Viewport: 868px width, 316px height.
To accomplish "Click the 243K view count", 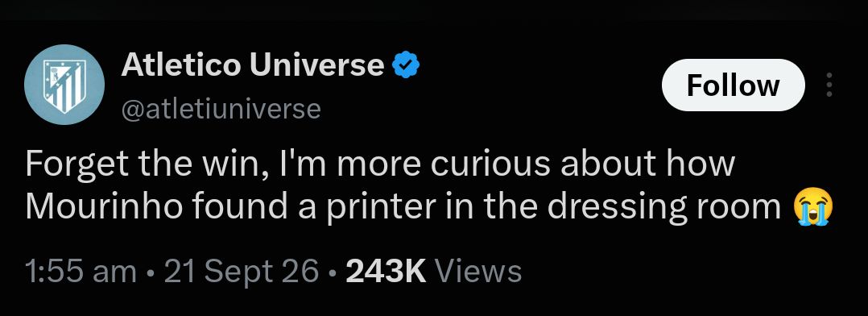I will (x=386, y=272).
